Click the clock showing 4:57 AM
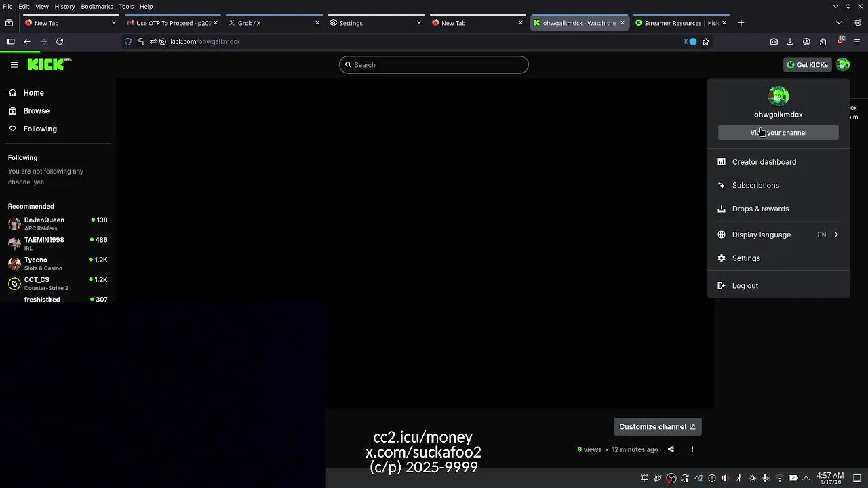 (x=830, y=478)
